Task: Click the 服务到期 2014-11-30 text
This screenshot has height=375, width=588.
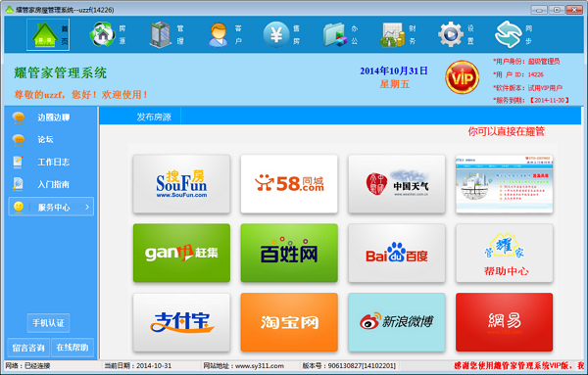Action: 531,100
